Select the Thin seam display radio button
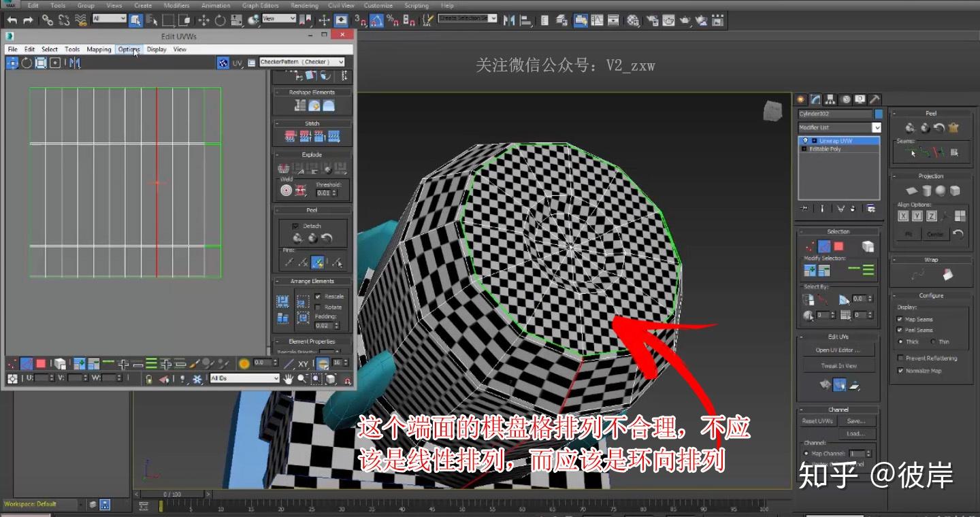Screen dimensions: 980x517 tap(933, 342)
